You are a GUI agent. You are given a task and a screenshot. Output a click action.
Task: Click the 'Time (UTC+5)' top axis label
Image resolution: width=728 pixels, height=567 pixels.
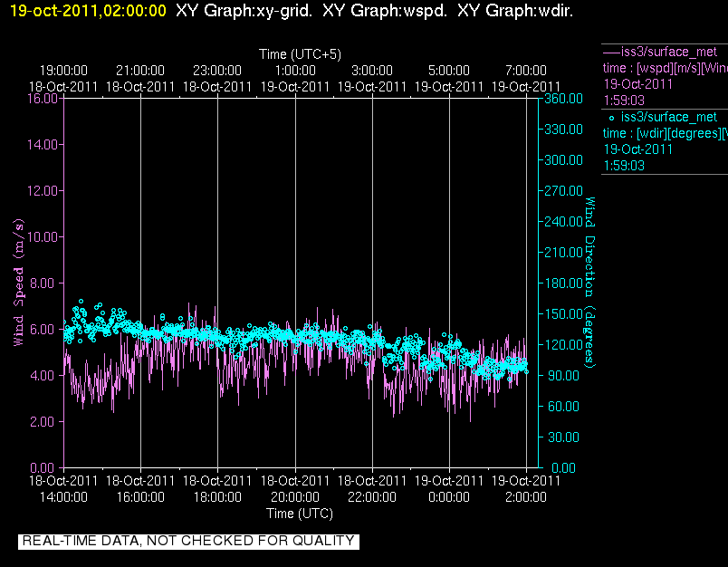(300, 54)
